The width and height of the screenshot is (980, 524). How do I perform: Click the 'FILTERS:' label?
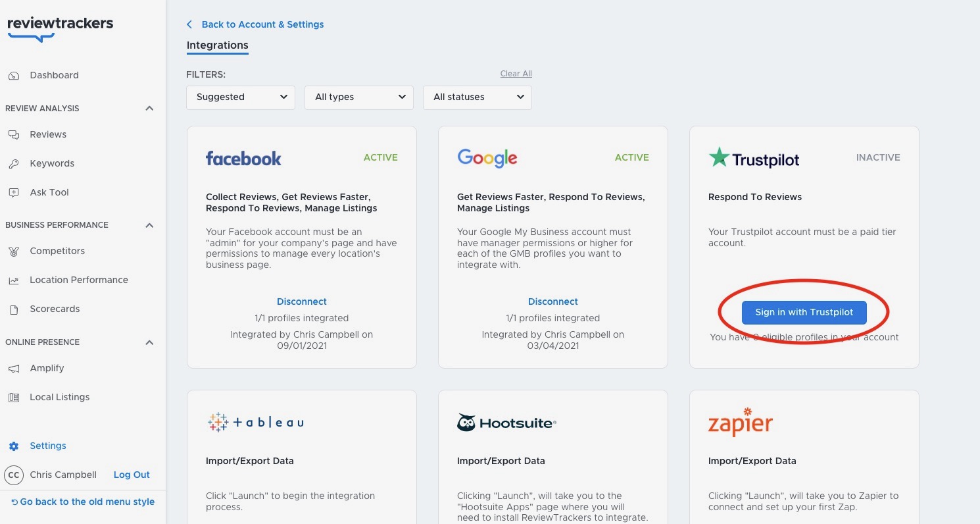pyautogui.click(x=206, y=75)
